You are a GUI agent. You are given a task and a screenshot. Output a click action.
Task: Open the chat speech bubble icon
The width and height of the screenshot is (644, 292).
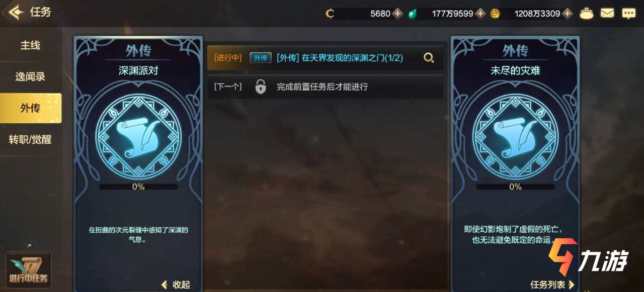pyautogui.click(x=628, y=14)
